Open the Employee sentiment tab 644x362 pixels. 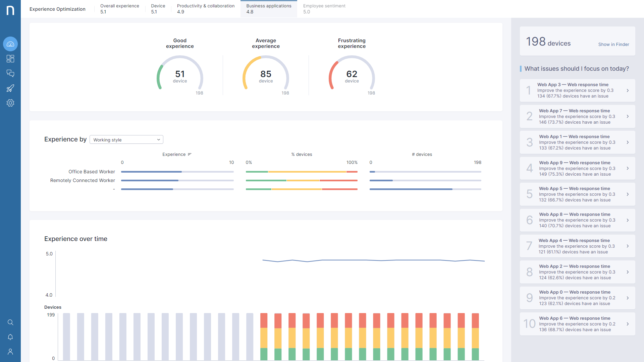(x=324, y=9)
